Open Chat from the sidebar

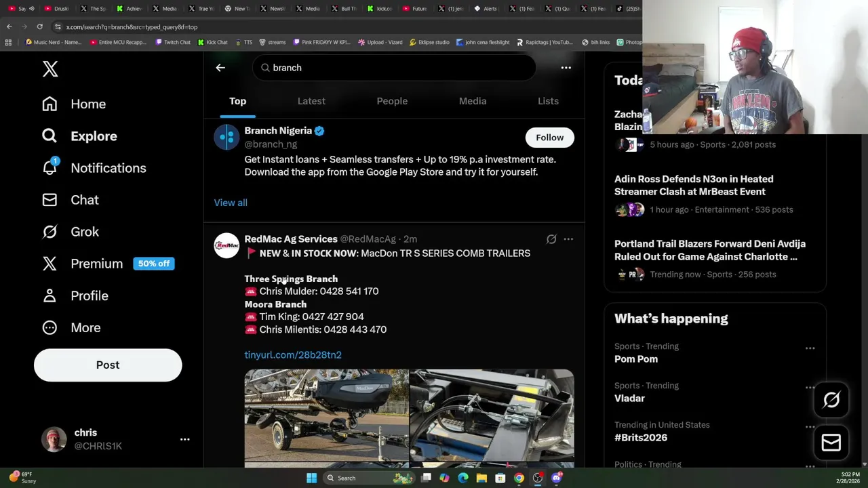(x=71, y=200)
